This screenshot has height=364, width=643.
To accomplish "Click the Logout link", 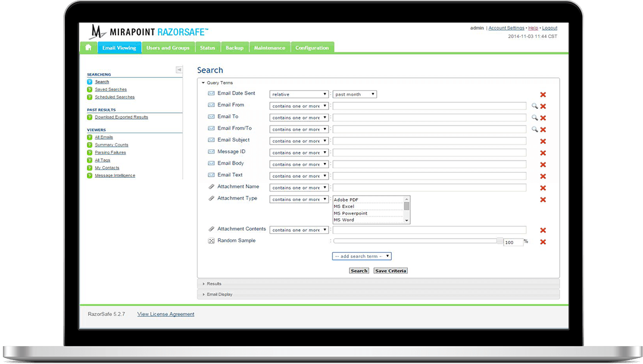I will coord(550,28).
